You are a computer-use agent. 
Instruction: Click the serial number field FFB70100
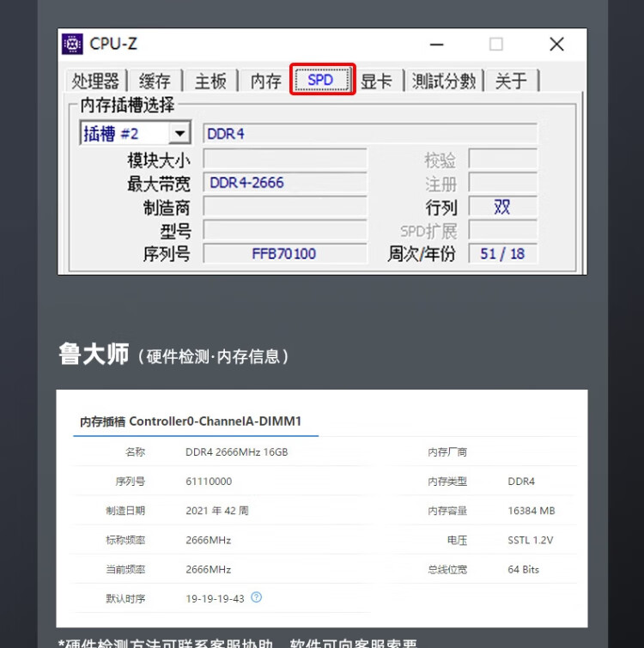pyautogui.click(x=284, y=254)
